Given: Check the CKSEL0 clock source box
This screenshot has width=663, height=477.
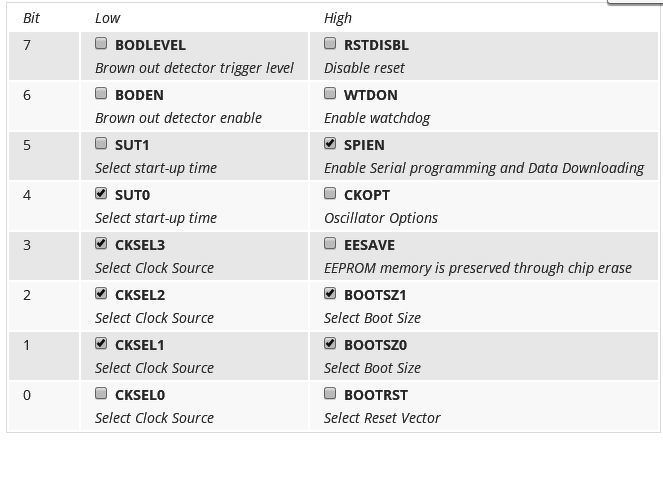Looking at the screenshot, I should (101, 394).
